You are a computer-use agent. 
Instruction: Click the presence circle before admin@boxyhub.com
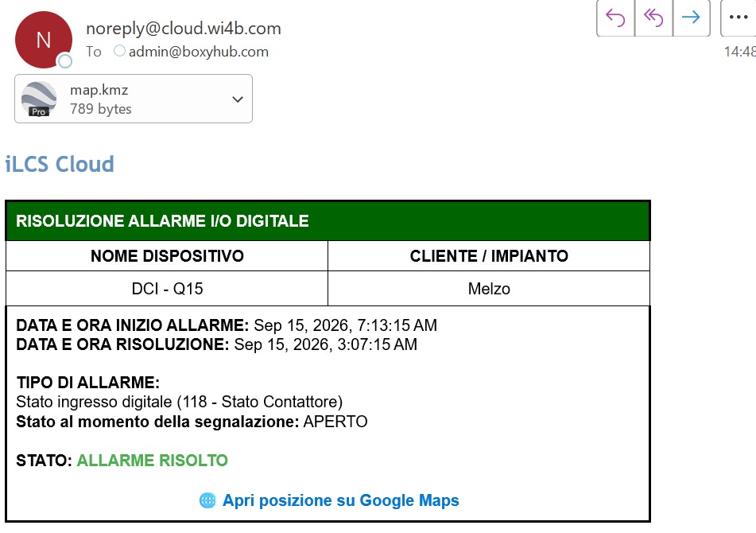tap(119, 51)
